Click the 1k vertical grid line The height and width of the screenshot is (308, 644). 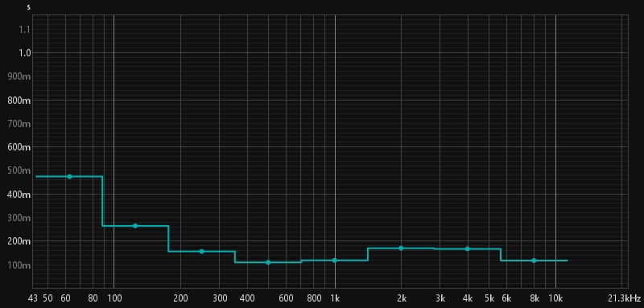tap(335, 152)
